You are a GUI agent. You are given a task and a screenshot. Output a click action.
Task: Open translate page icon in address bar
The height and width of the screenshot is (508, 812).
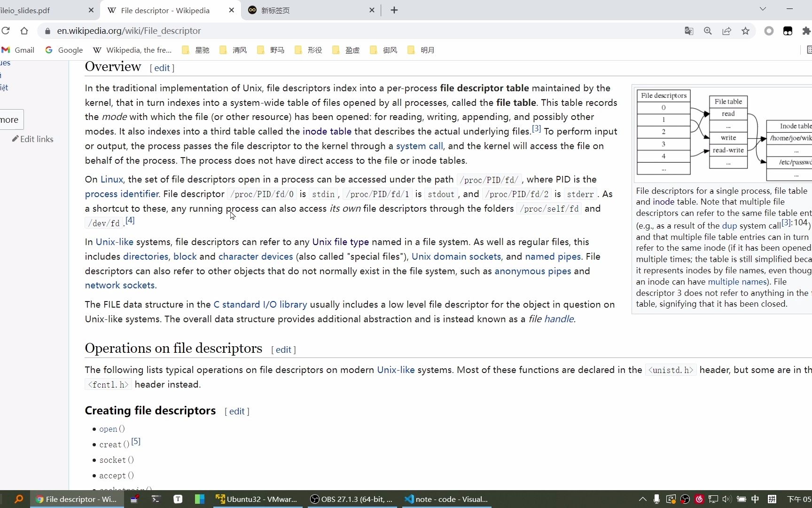click(689, 31)
